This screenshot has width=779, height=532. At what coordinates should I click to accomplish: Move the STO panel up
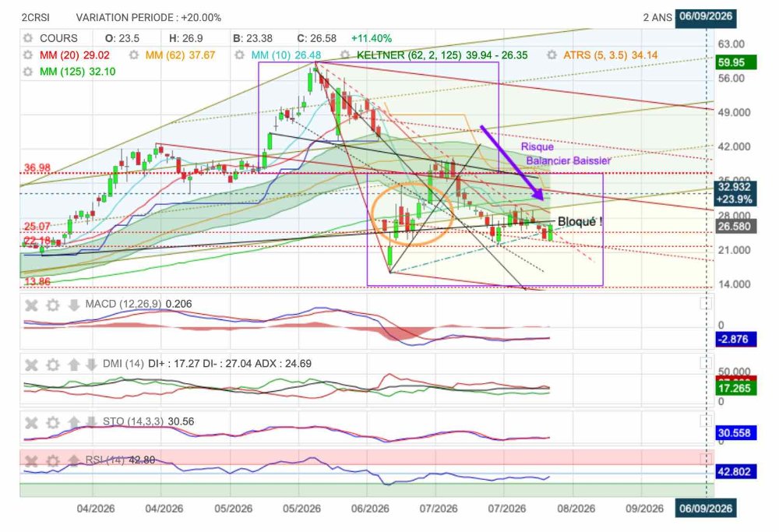click(73, 423)
